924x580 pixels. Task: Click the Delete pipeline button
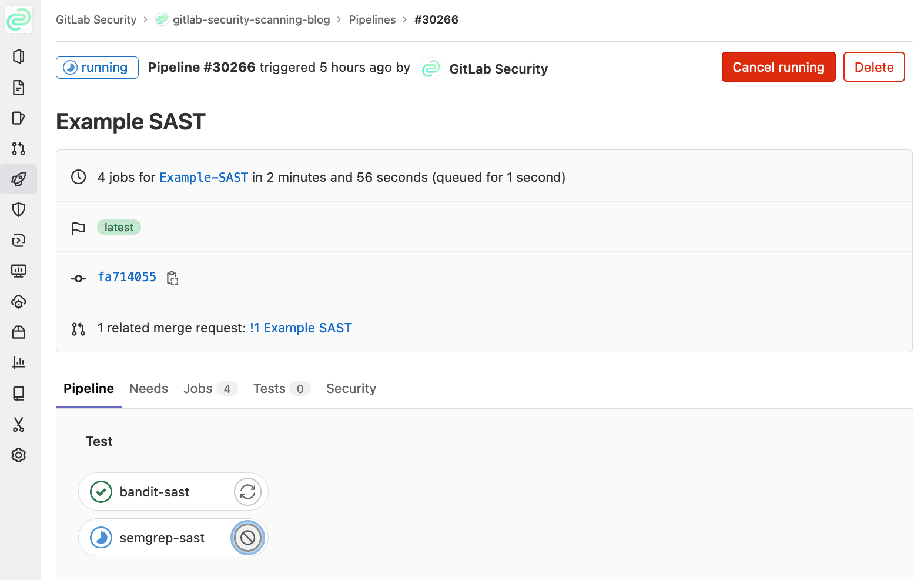point(873,67)
